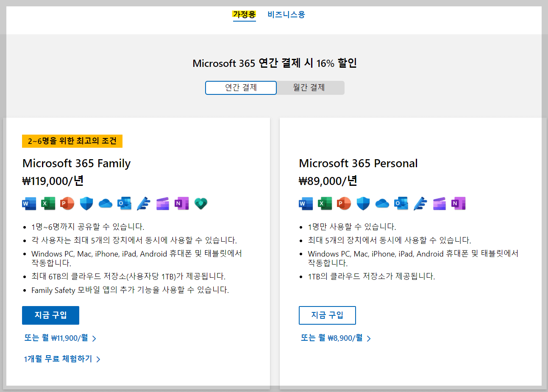Click the Outlook icon in Personal plan

[401, 204]
